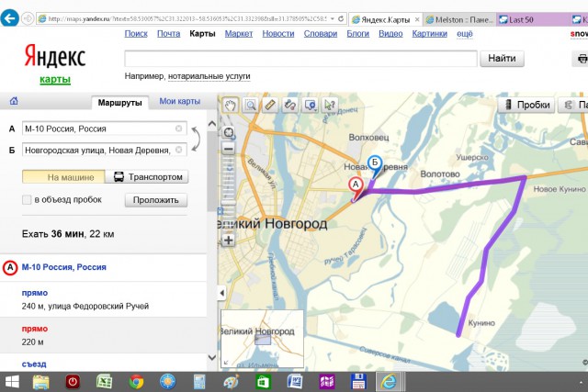The width and height of the screenshot is (588, 392).
Task: Open the 'Новости' link
Action: click(x=278, y=34)
